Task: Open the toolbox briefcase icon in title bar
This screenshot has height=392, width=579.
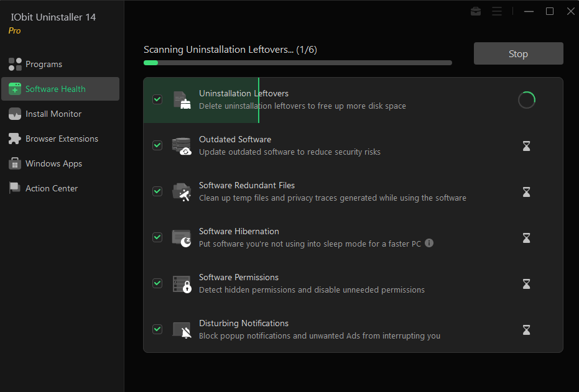Action: point(476,11)
